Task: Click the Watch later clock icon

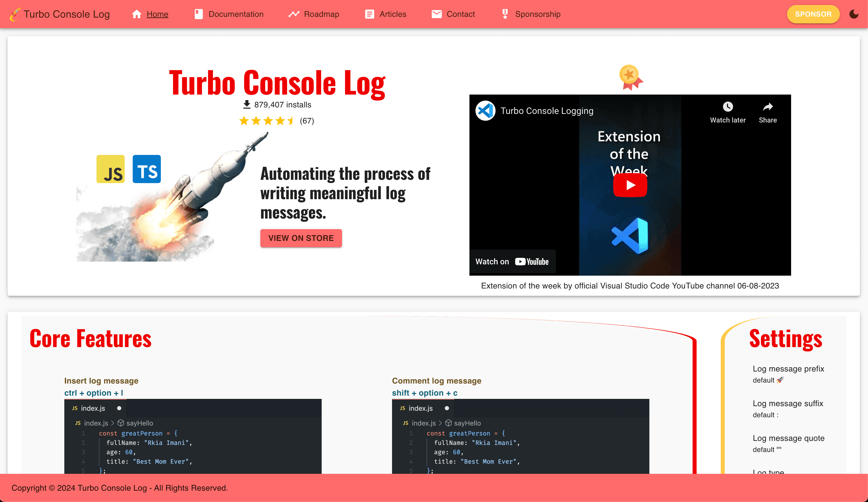Action: tap(728, 107)
